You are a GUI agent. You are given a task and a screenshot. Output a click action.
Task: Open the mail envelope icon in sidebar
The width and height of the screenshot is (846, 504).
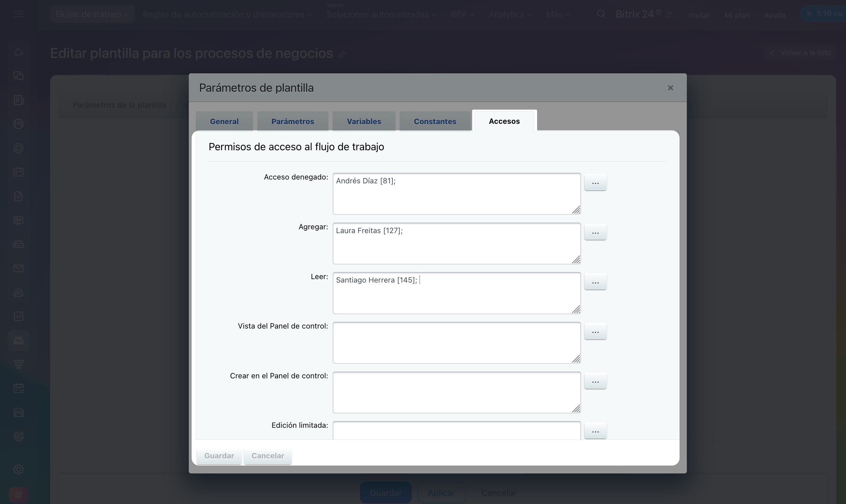click(x=18, y=268)
